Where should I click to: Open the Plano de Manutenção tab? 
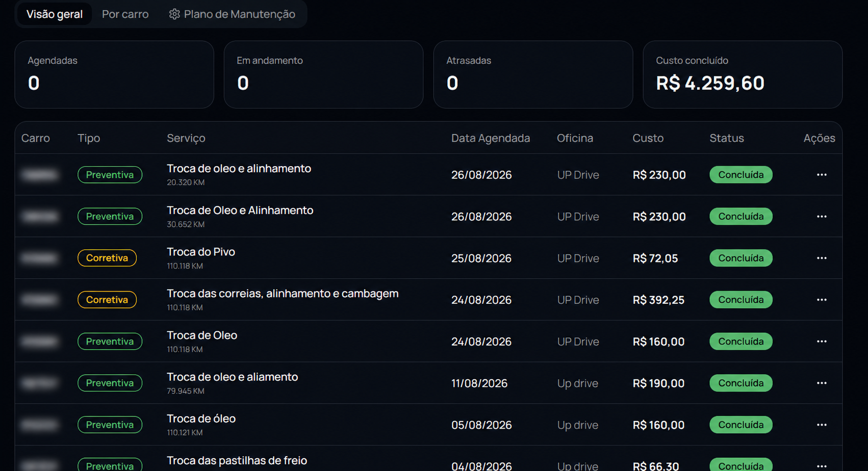232,14
